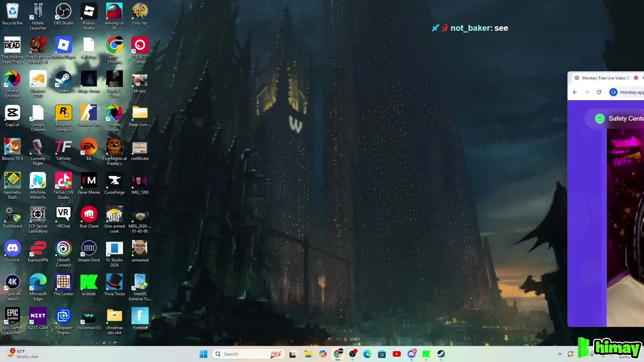This screenshot has width=644, height=362.
Task: Select the Glorious CORE desktop icon
Action: tap(38, 84)
